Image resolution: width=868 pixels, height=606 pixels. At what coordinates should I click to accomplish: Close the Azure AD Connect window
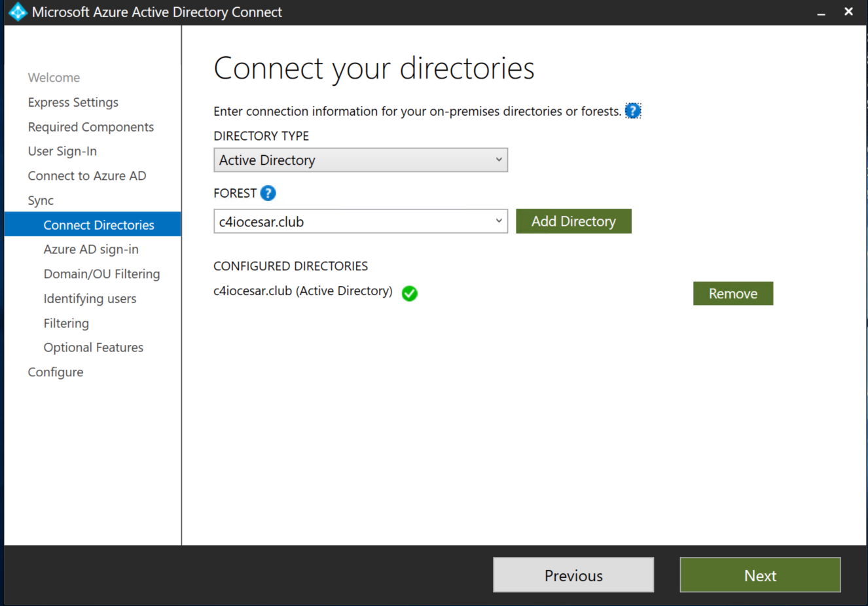coord(848,12)
